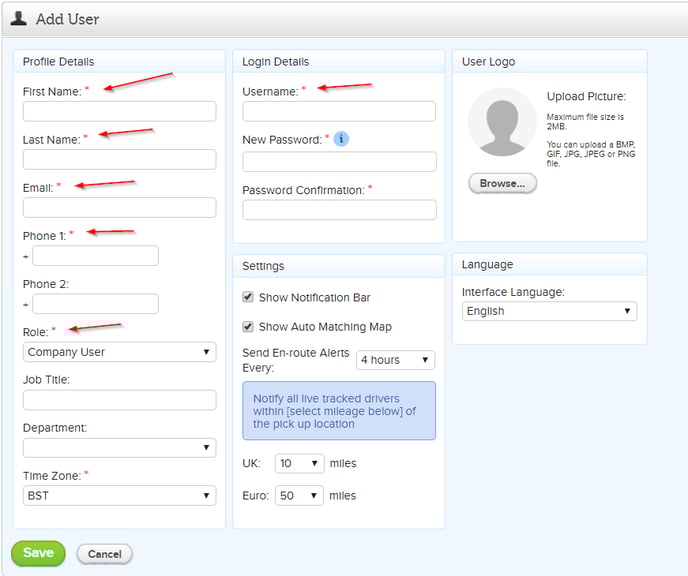Screen dimensions: 688x576
Task: Click the Maximum file size is 2MB text
Action: [585, 122]
